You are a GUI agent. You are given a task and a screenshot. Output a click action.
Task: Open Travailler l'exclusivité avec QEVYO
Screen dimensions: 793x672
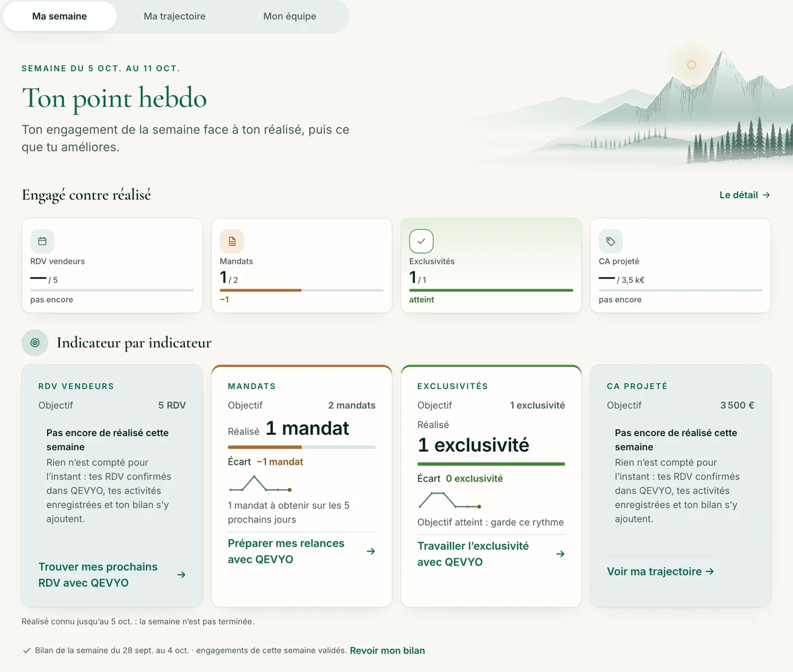pos(491,554)
